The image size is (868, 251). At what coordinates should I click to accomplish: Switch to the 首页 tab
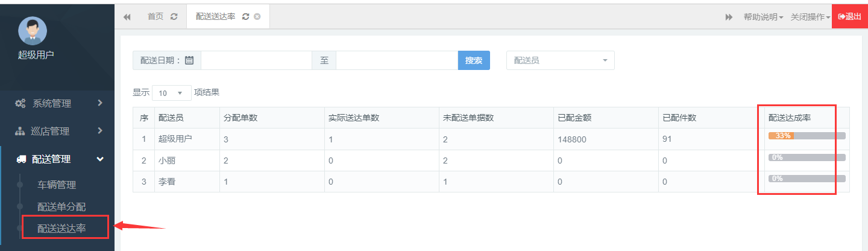[x=156, y=16]
